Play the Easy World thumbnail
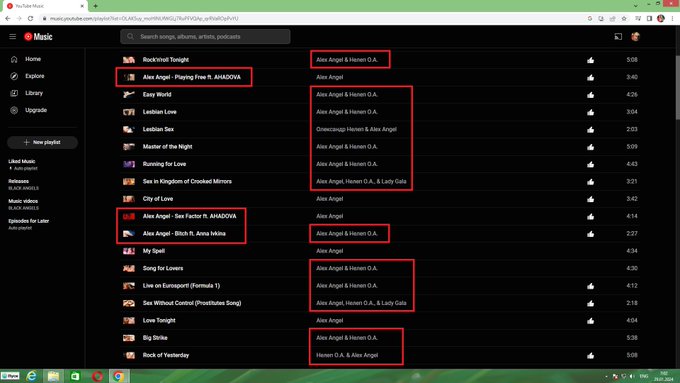 coord(129,95)
